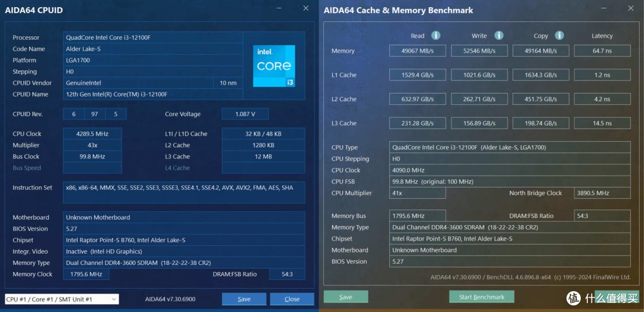644x312 pixels.
Task: Start the memory benchmark
Action: pos(481,297)
